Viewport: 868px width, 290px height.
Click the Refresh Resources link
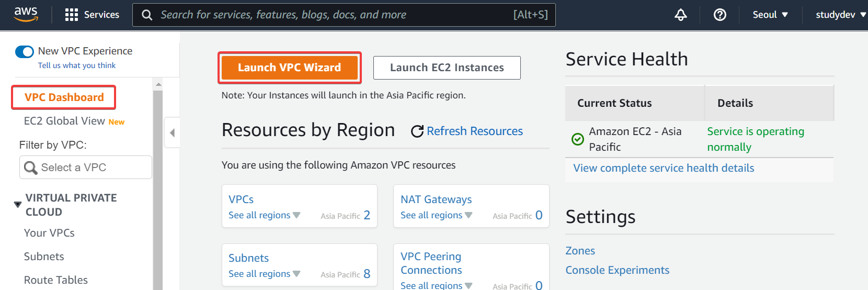tap(475, 131)
